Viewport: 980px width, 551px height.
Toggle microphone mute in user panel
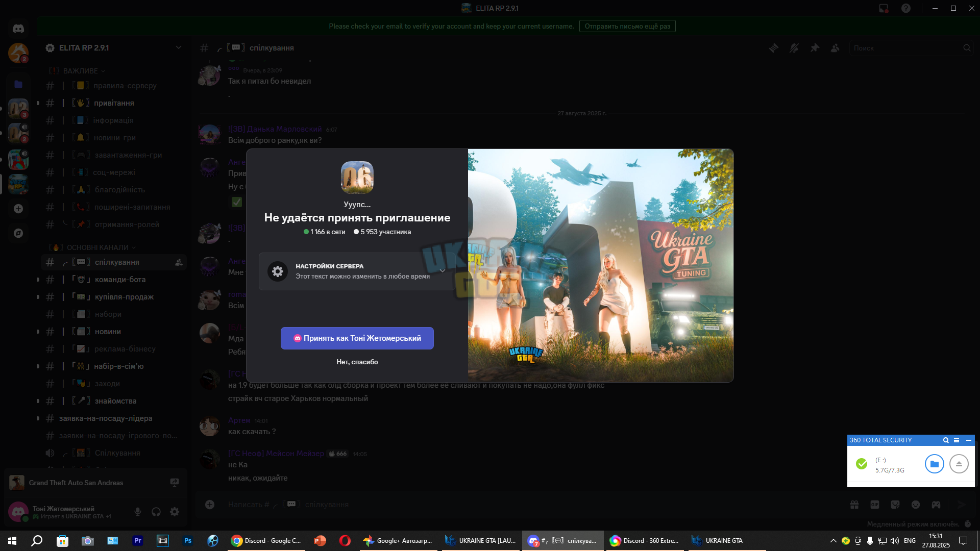click(x=138, y=512)
